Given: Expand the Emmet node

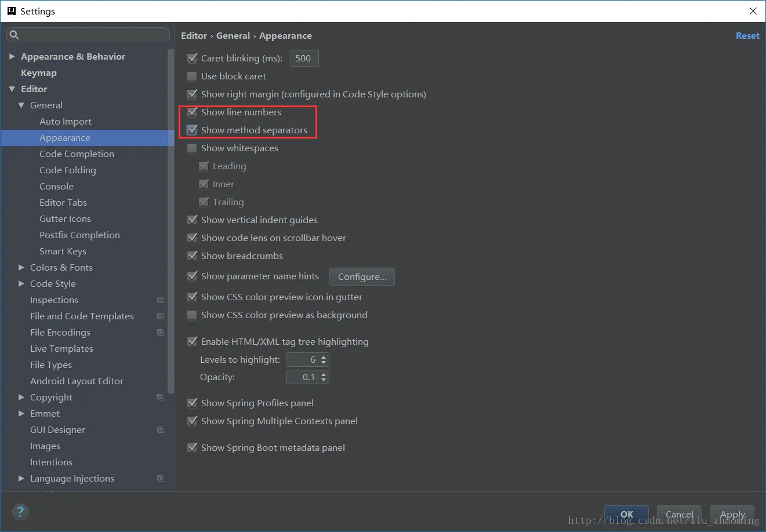Looking at the screenshot, I should click(21, 413).
